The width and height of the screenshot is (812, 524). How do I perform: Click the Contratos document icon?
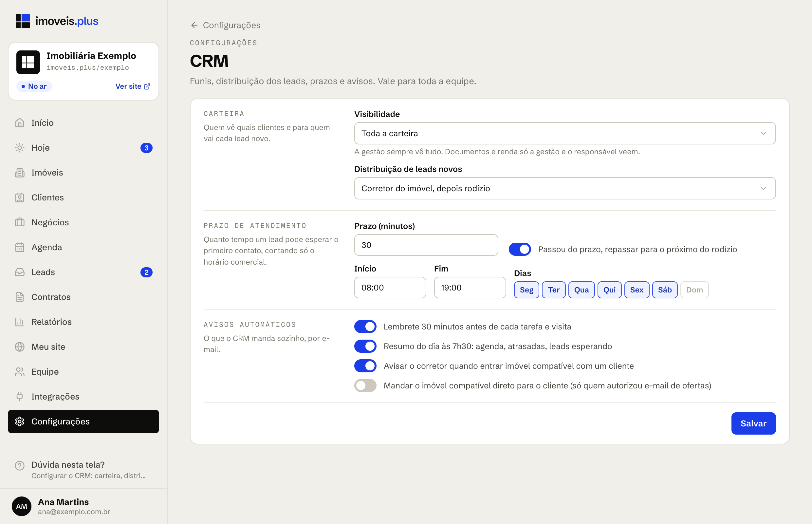click(20, 297)
